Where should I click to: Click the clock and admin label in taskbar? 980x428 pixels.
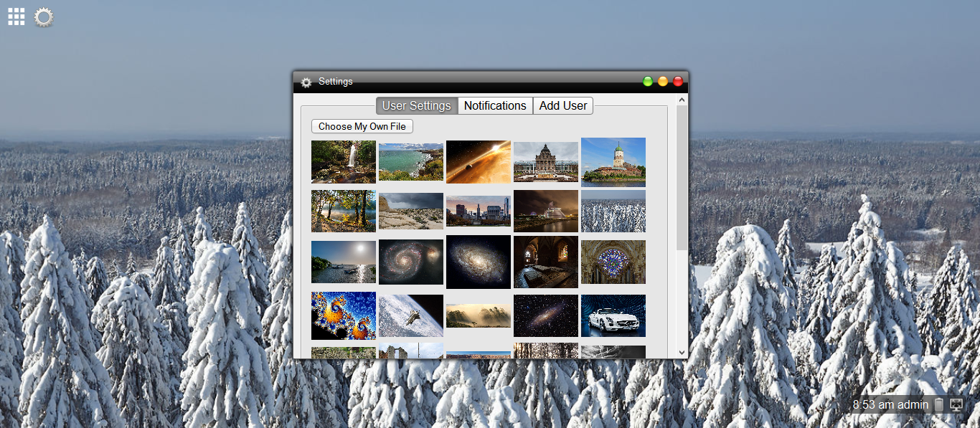(890, 404)
